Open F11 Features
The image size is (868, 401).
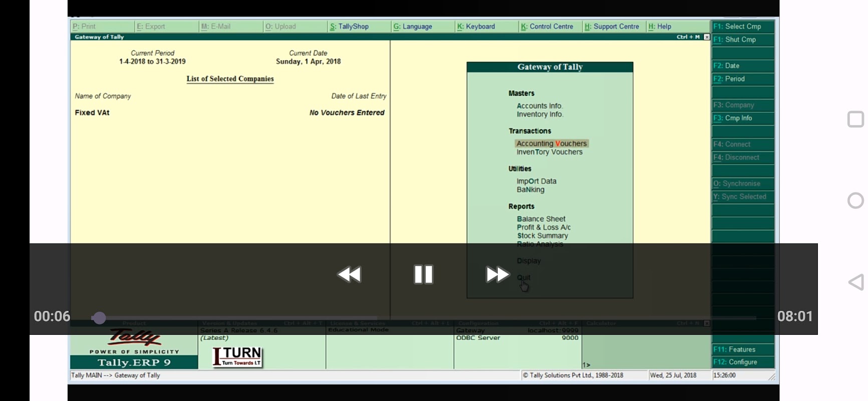743,349
